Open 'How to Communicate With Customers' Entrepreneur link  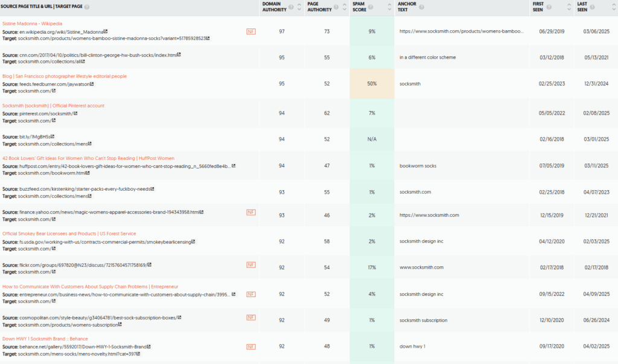pos(91,287)
